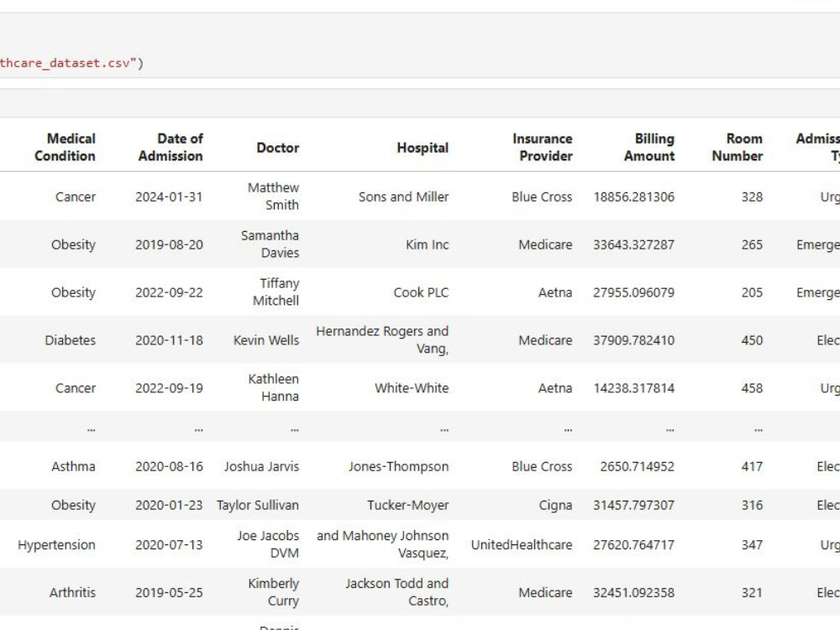The height and width of the screenshot is (630, 840).
Task: Click billing amount 27955.096079
Action: coord(633,292)
